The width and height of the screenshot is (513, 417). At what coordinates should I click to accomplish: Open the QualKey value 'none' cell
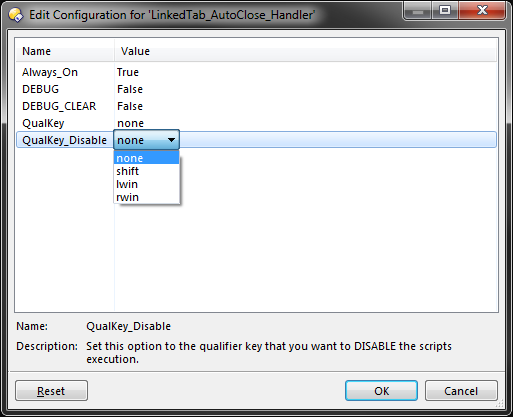[130, 123]
